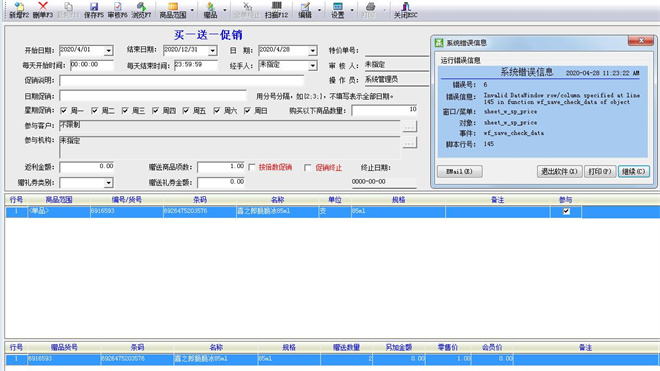The height and width of the screenshot is (371, 660).
Task: Click the browse button beside 参与机构
Action: tap(410, 143)
